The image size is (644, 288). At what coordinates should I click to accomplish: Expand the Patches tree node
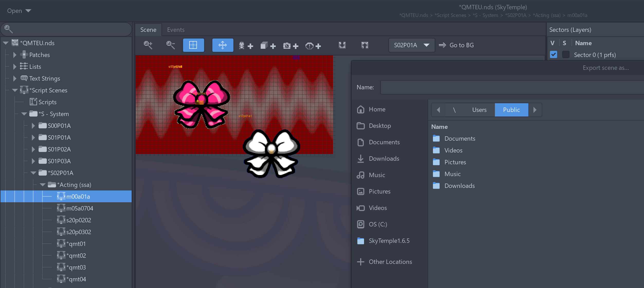coord(15,55)
